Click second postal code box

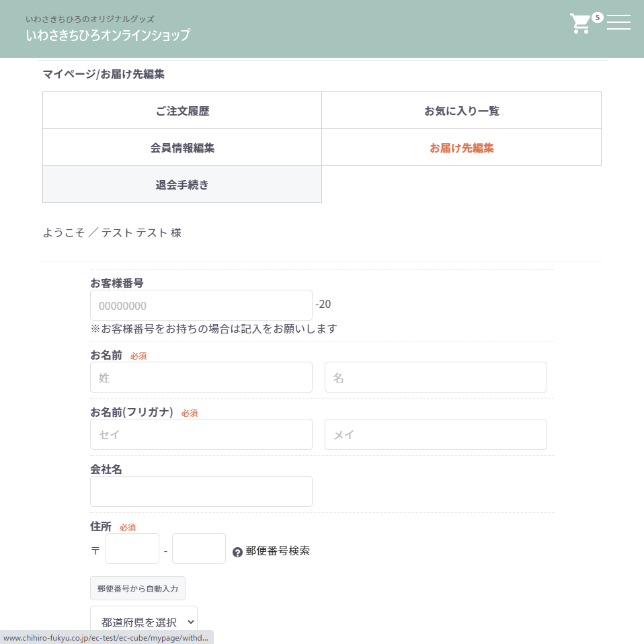tap(199, 549)
